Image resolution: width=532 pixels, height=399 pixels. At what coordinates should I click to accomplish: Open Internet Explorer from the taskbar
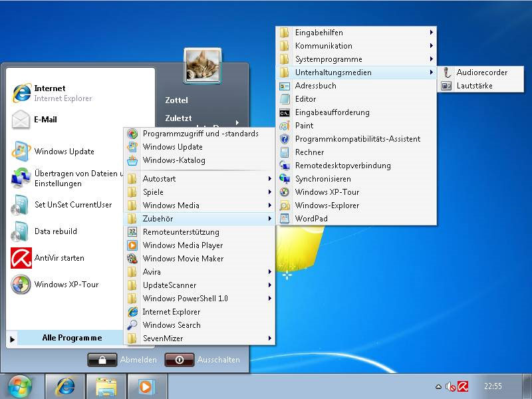(65, 386)
